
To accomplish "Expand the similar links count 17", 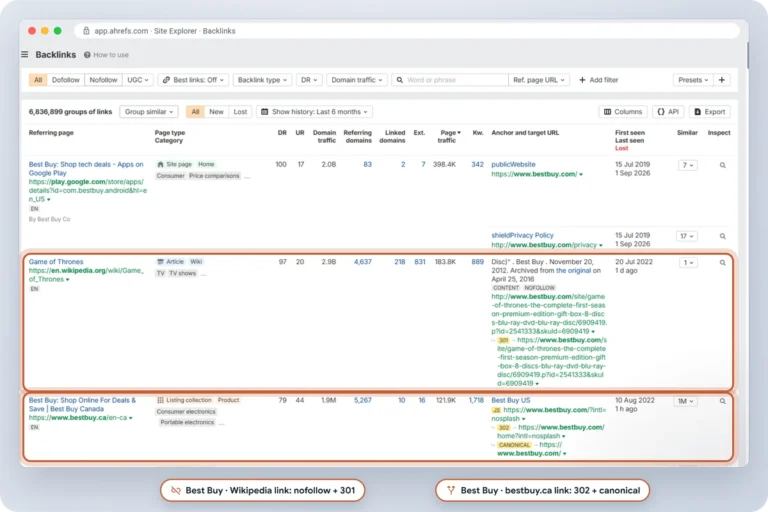I will 687,236.
